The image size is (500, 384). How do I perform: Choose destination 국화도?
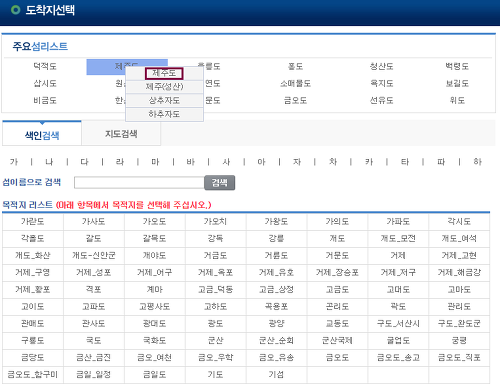pyautogui.click(x=155, y=341)
